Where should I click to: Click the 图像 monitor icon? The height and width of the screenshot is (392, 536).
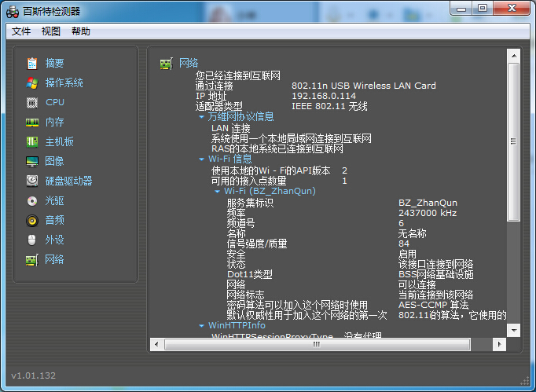[x=32, y=161]
